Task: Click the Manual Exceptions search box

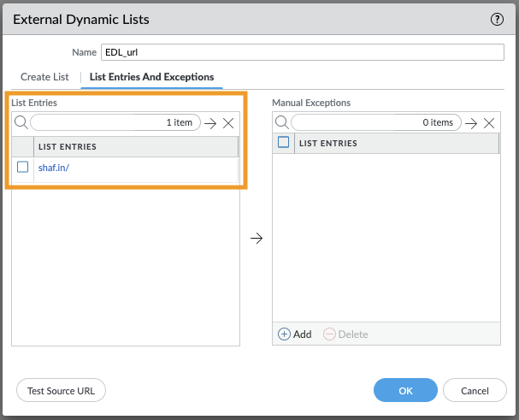Action: point(375,122)
